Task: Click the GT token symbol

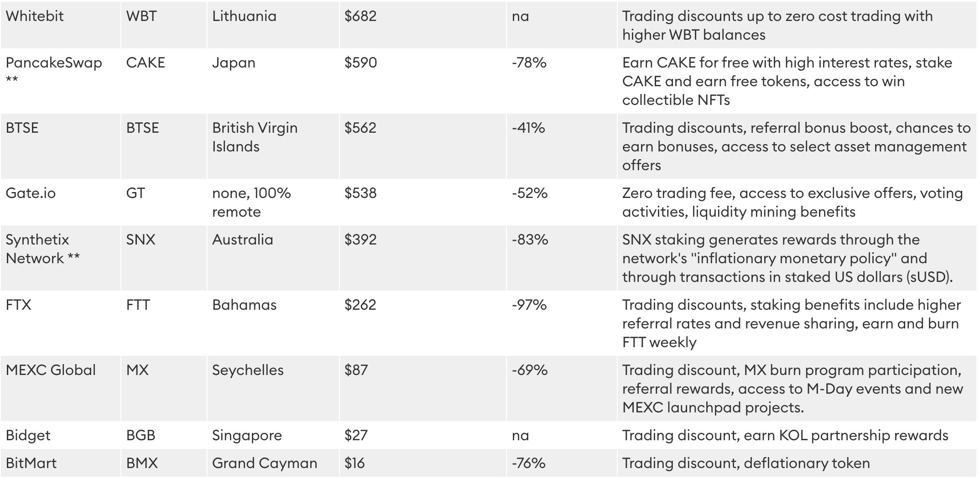Action: (136, 193)
